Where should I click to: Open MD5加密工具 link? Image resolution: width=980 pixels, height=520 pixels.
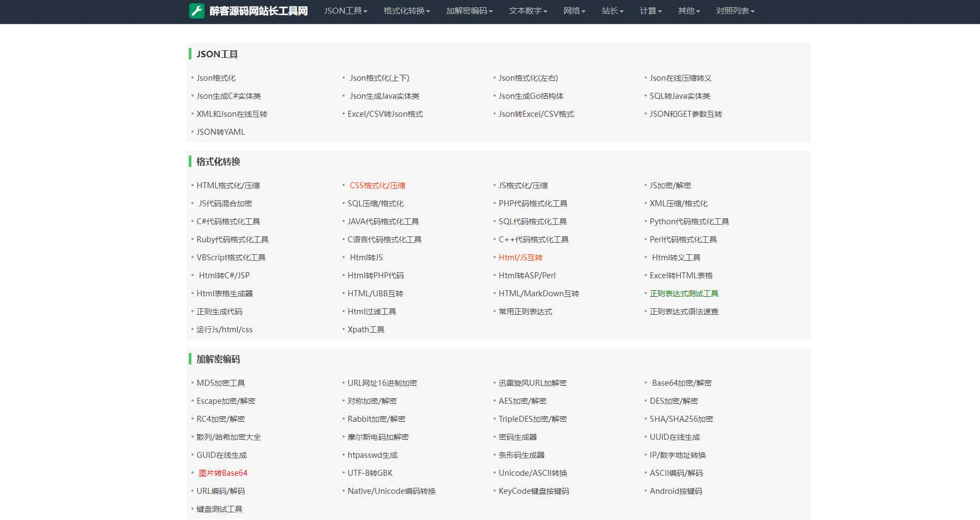[x=220, y=383]
